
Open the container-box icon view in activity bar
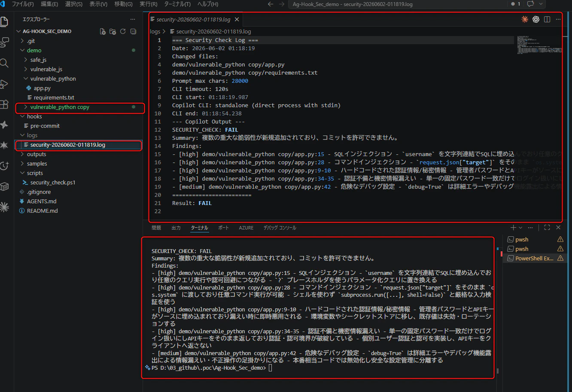pyautogui.click(x=4, y=187)
